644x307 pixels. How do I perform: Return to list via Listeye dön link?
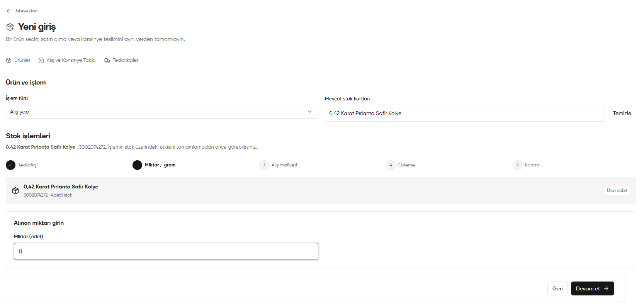[x=22, y=11]
